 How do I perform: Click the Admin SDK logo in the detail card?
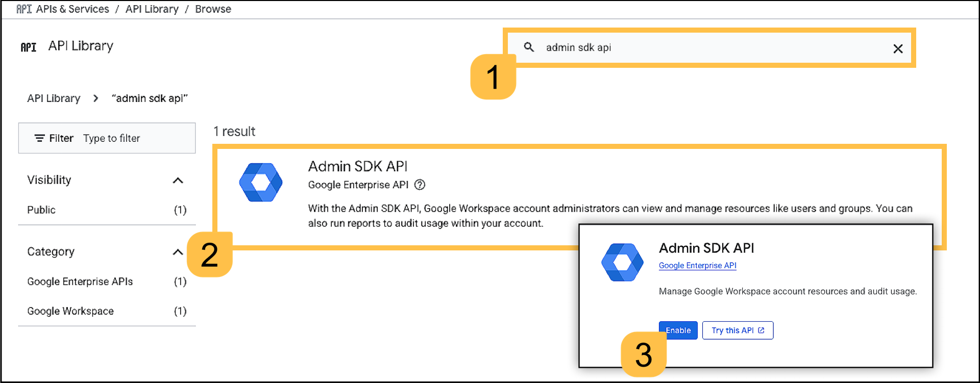pos(622,262)
